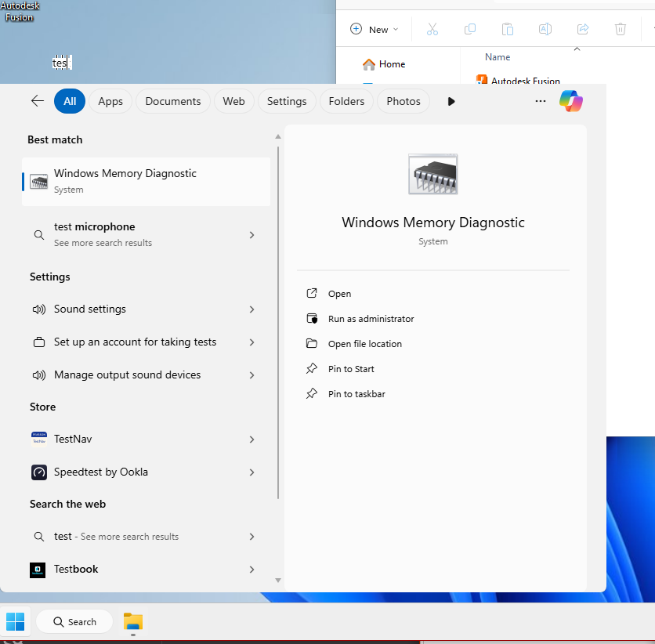Open the New dropdown in File Explorer
Viewport: 655px width, 644px height.
pos(375,29)
